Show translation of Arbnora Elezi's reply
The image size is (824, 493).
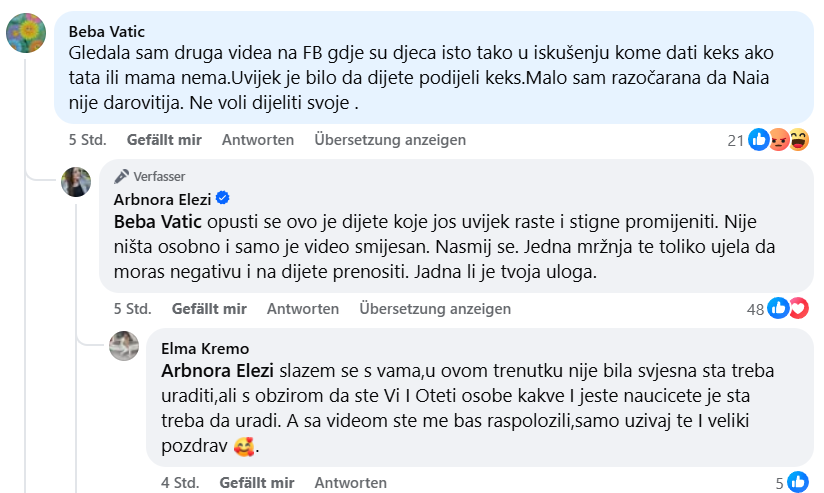pos(435,309)
